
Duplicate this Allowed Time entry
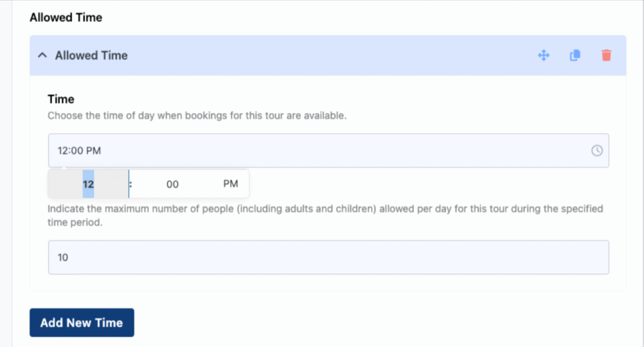pyautogui.click(x=575, y=55)
